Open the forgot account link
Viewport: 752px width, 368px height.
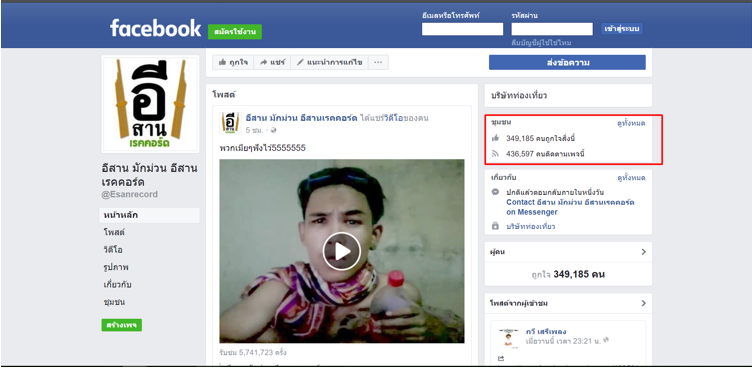point(541,43)
